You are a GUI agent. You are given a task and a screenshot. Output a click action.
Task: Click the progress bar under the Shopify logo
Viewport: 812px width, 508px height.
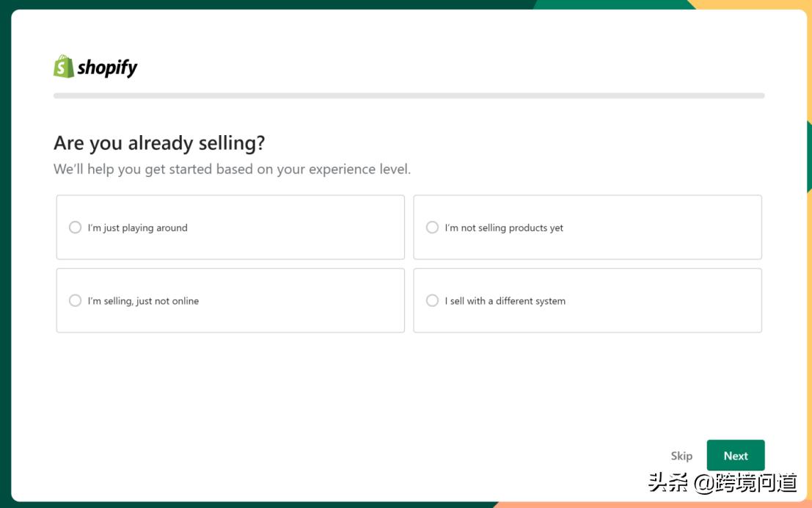pyautogui.click(x=408, y=95)
